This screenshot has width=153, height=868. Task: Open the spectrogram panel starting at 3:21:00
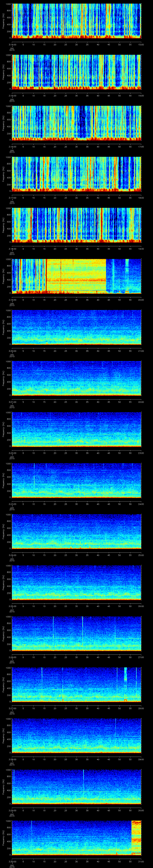(x=77, y=378)
